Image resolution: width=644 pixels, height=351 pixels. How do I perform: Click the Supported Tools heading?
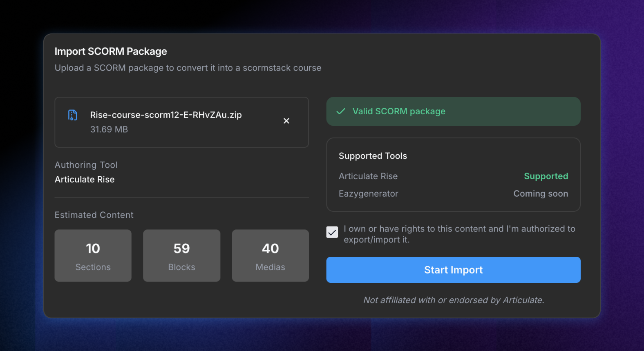373,156
